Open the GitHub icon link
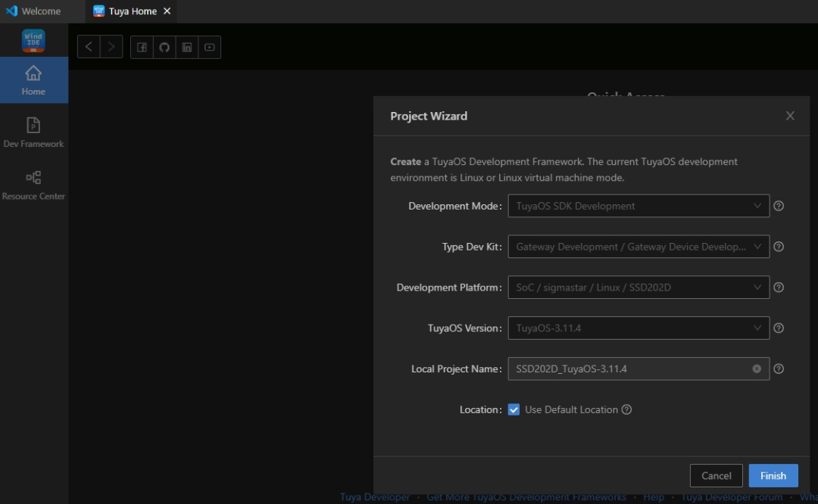The image size is (818, 504). pos(164,47)
